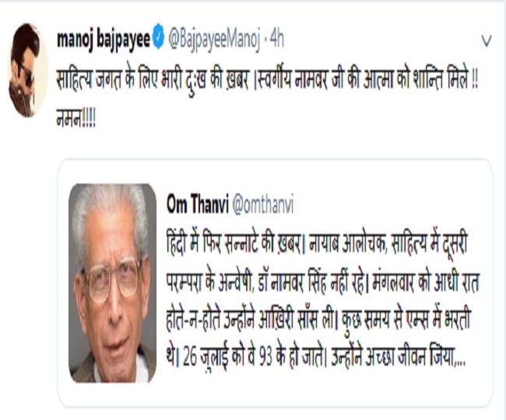Open manoj bajpayee's profile picture

[27, 70]
